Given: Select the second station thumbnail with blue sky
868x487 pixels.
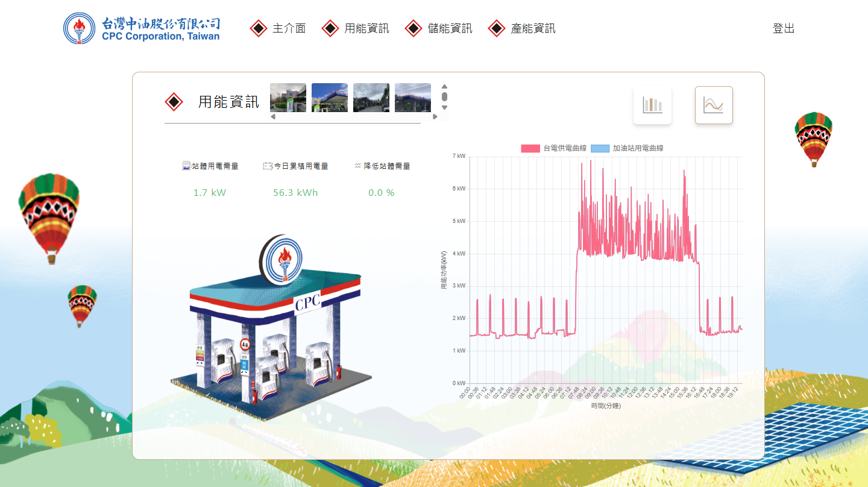Looking at the screenshot, I should pos(330,98).
